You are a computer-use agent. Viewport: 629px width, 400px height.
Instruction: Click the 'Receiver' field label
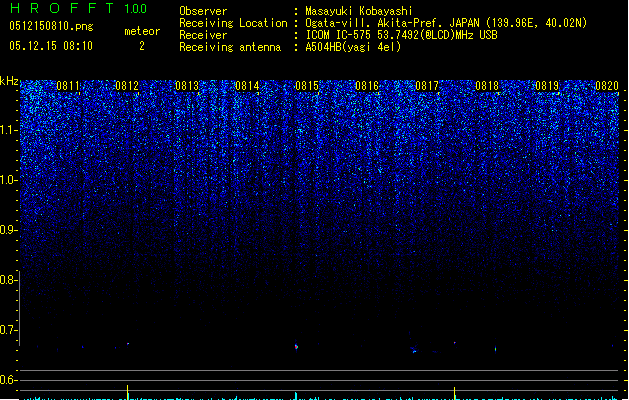[203, 35]
